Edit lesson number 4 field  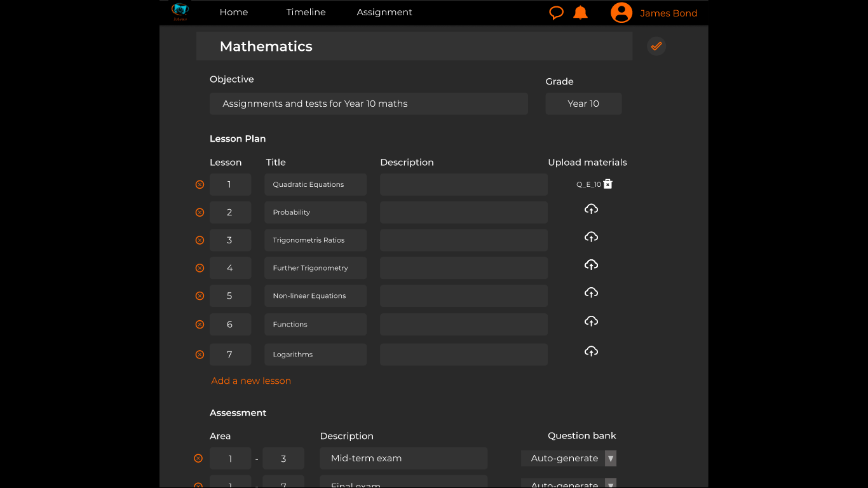coord(230,268)
